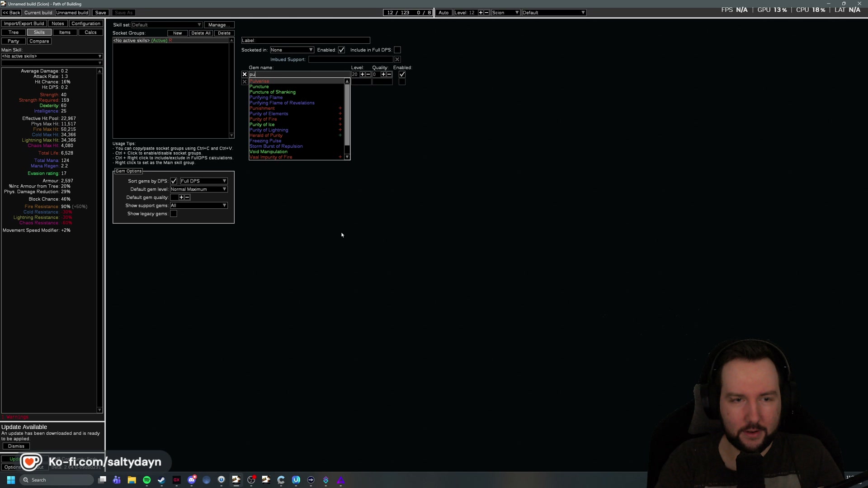
Task: Open the Configuration section
Action: coord(86,23)
